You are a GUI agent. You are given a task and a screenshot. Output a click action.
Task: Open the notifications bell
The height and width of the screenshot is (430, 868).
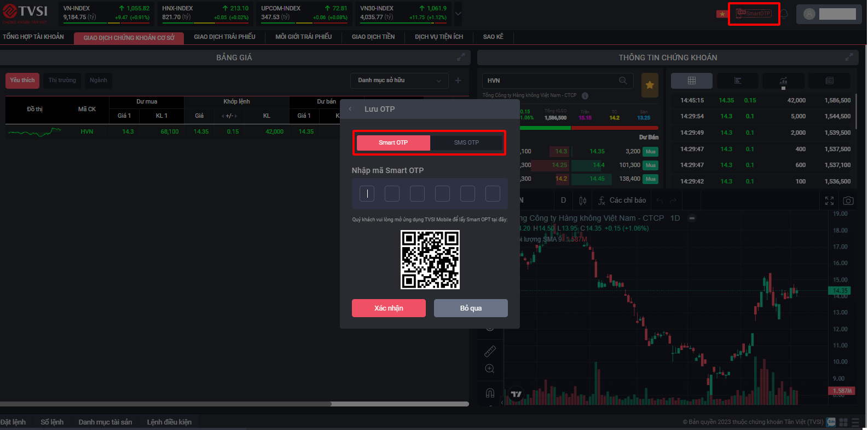(x=784, y=14)
